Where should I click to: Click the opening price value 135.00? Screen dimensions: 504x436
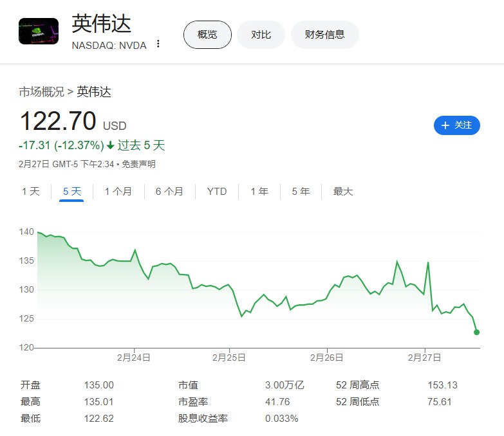click(x=99, y=385)
